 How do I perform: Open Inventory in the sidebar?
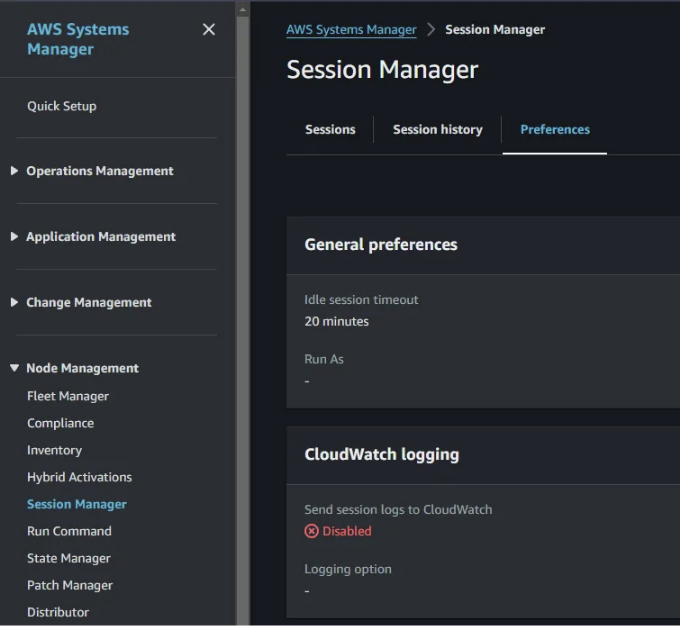pos(54,450)
